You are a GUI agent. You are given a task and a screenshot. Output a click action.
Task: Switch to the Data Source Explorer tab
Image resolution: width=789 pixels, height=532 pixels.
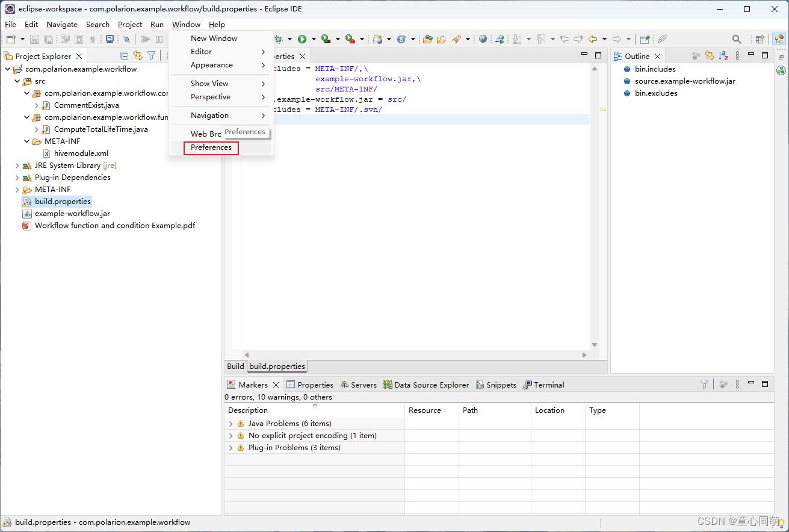(x=425, y=385)
